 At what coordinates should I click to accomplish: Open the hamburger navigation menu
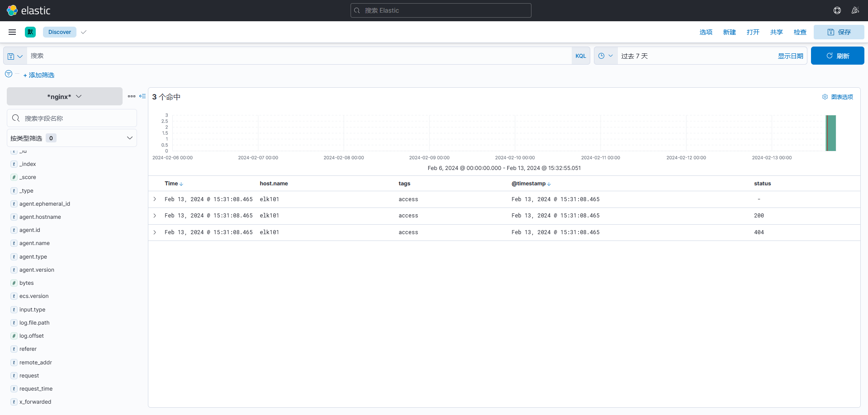[x=12, y=32]
